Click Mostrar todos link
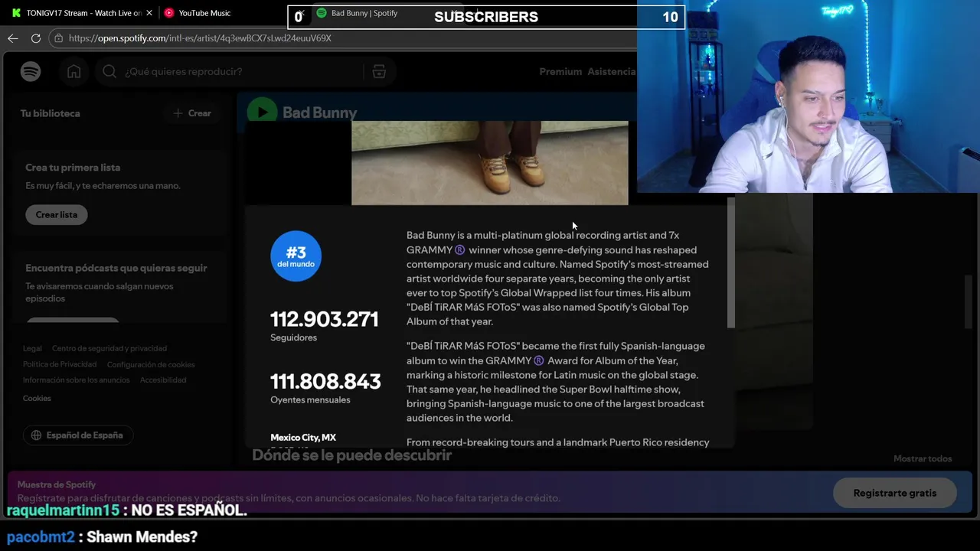This screenshot has height=551, width=980. [x=923, y=458]
